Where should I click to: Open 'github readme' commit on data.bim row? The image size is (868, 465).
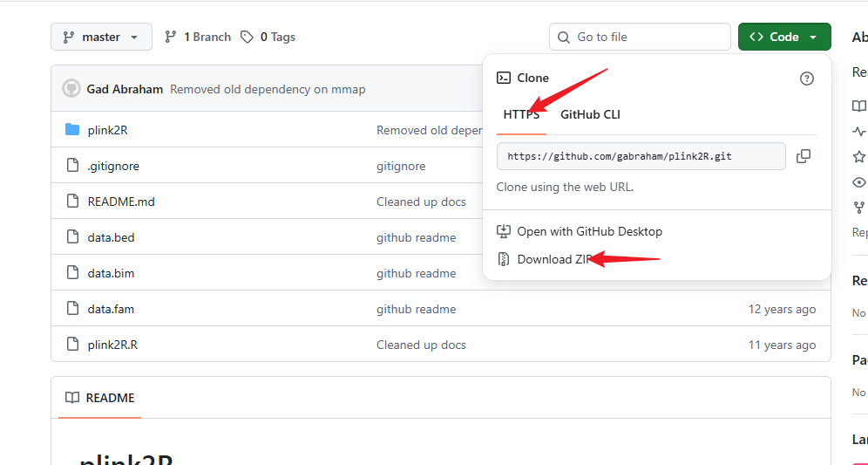(x=417, y=273)
